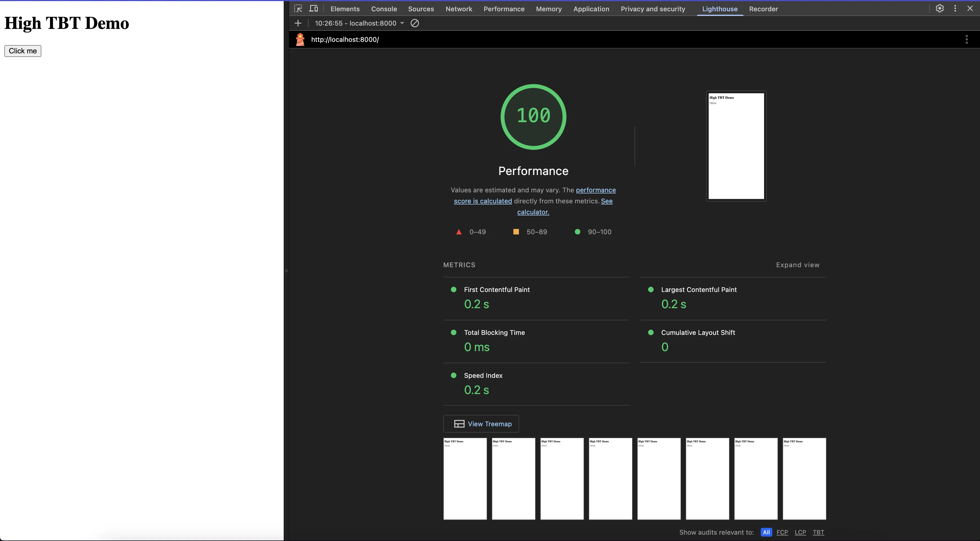The height and width of the screenshot is (541, 980).
Task: Open the three-dot menu on the localhost report
Action: pos(967,39)
